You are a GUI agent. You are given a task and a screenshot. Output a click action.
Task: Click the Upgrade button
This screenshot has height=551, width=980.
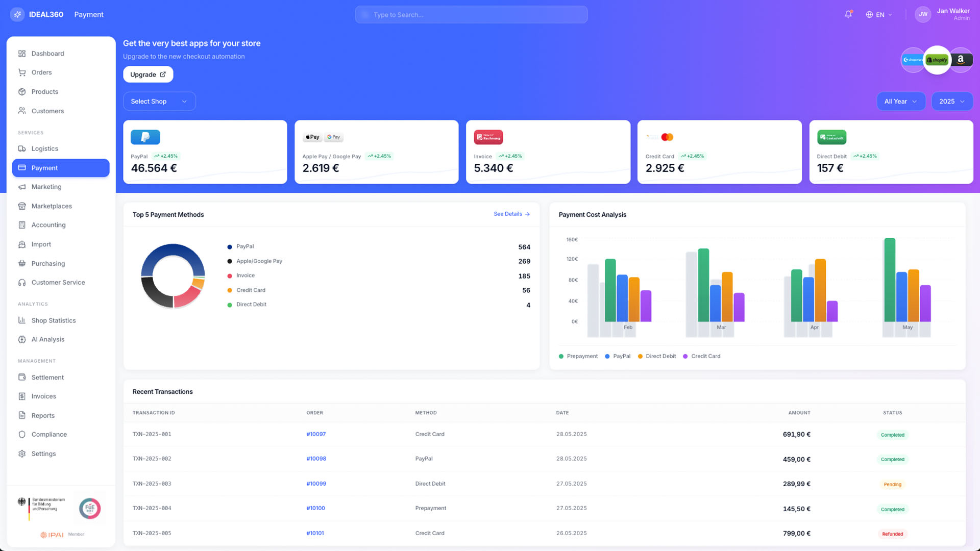tap(148, 74)
